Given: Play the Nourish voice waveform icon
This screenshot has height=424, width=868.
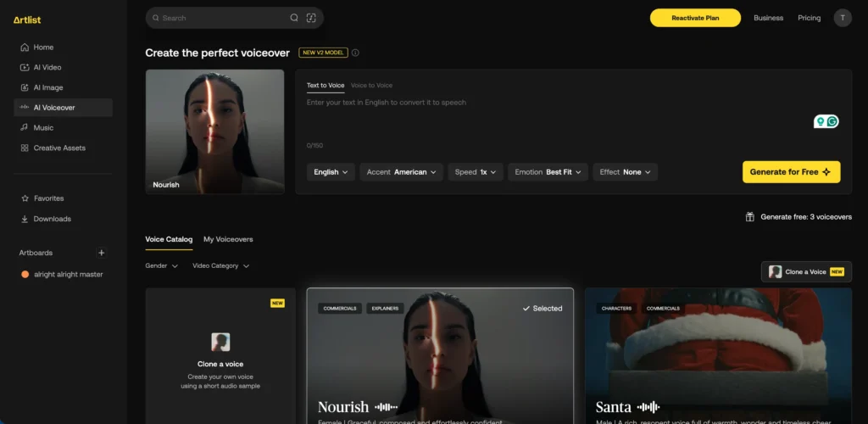Looking at the screenshot, I should tap(386, 407).
